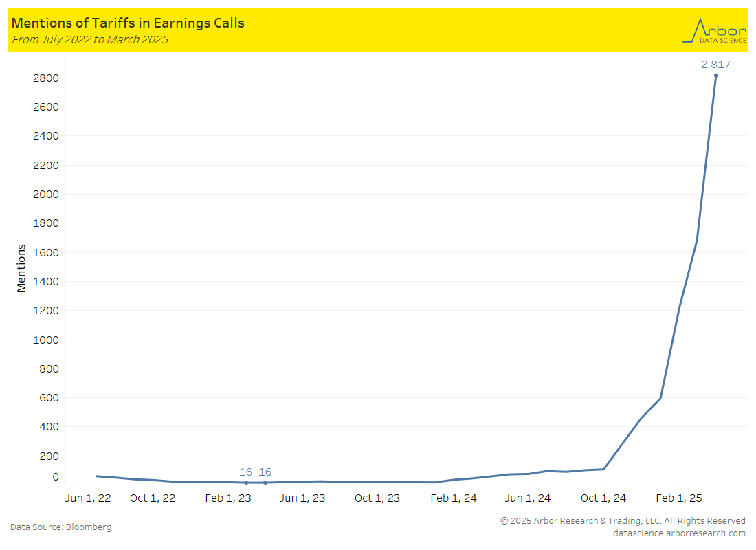Select the Oct 1, 22 x-axis label
Viewport: 756px width, 550px height.
point(153,498)
